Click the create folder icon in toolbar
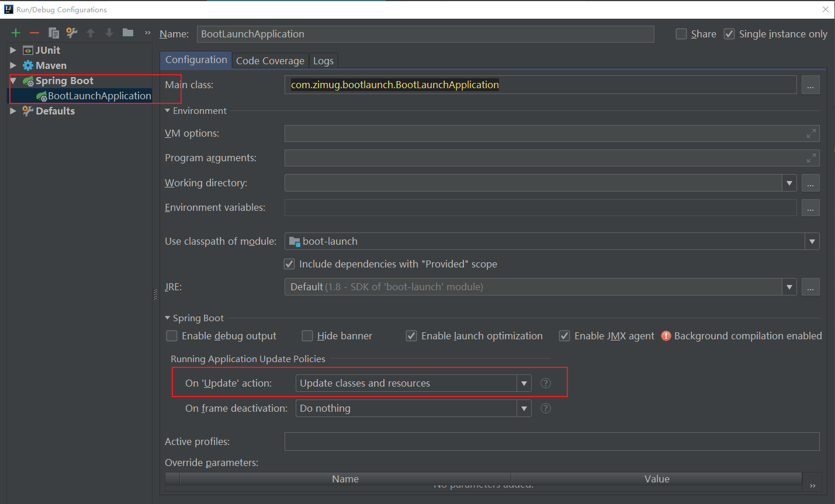 coord(128,33)
